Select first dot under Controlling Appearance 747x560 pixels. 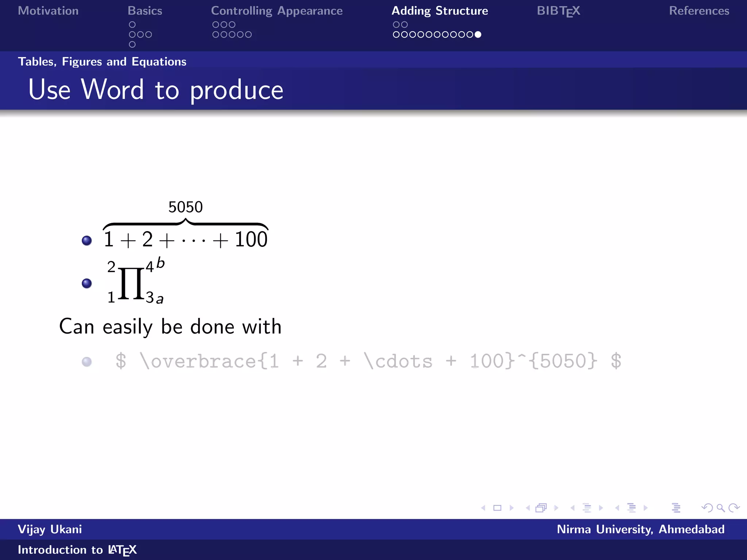tap(216, 25)
